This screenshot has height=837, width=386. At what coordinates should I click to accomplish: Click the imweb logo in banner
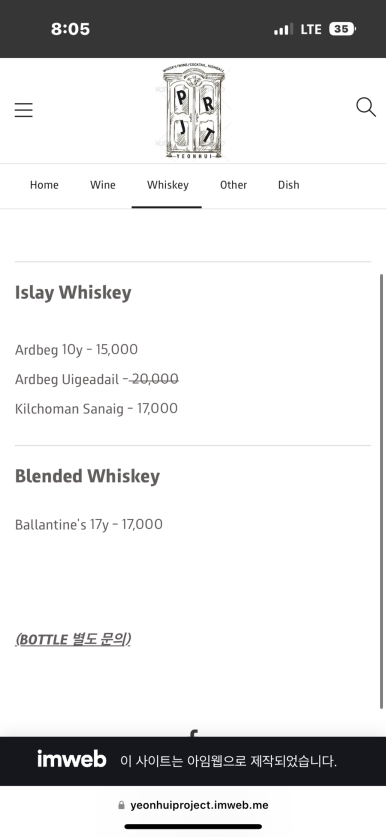click(72, 759)
